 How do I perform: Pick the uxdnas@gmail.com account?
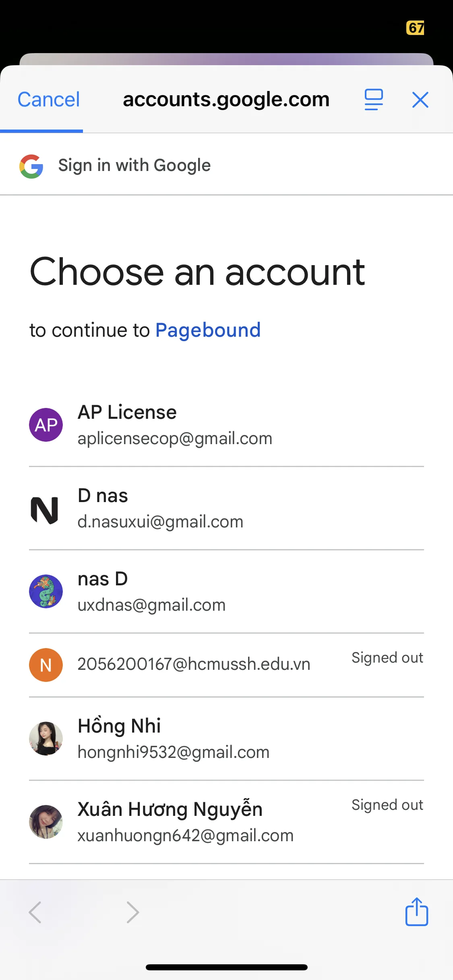[x=151, y=605]
